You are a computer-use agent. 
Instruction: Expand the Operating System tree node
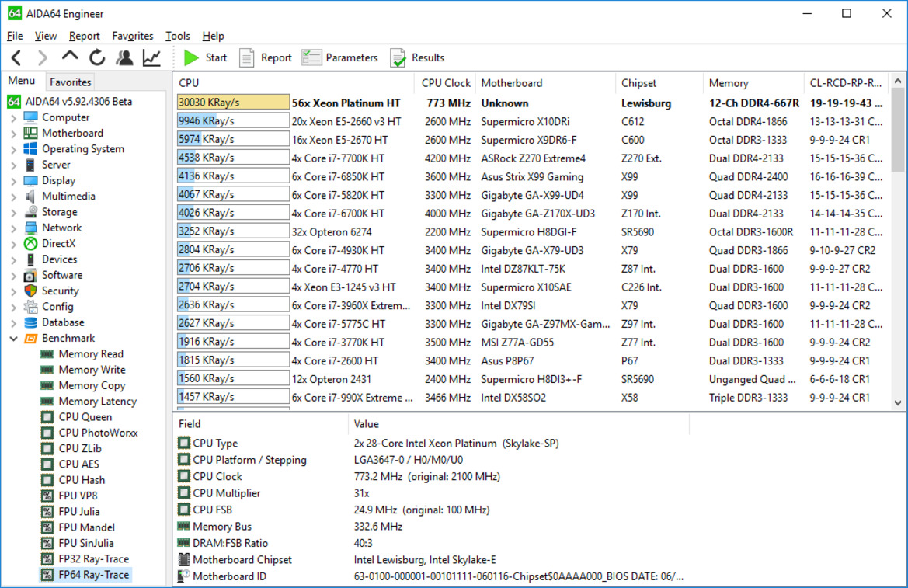[13, 149]
